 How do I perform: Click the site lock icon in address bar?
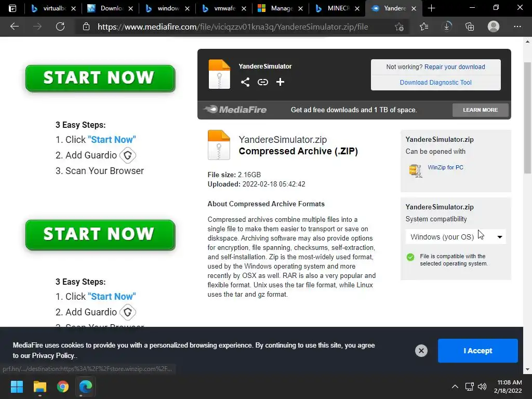click(86, 26)
